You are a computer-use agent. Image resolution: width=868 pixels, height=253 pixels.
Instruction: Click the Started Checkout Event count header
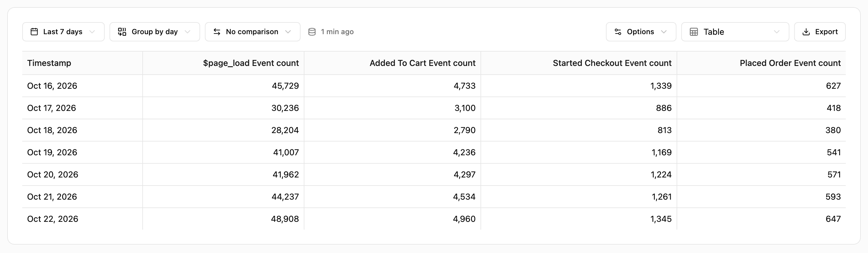pyautogui.click(x=612, y=63)
